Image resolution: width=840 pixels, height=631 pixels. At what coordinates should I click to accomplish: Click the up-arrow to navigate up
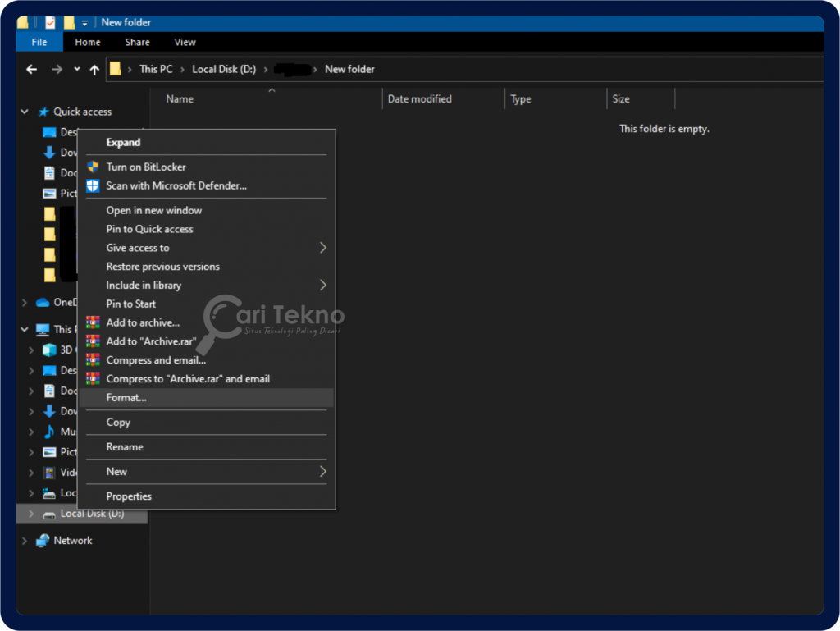(94, 70)
